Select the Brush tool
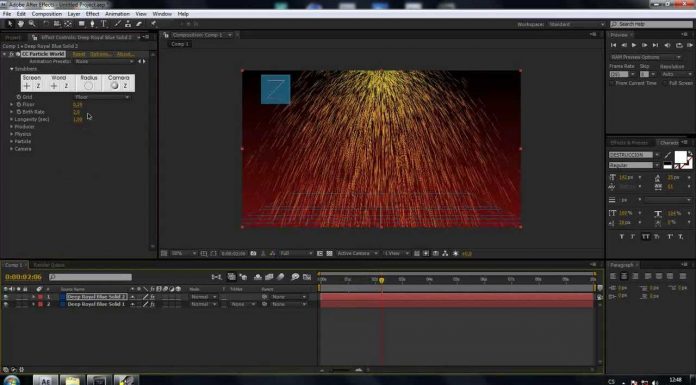The width and height of the screenshot is (696, 385). (x=117, y=24)
